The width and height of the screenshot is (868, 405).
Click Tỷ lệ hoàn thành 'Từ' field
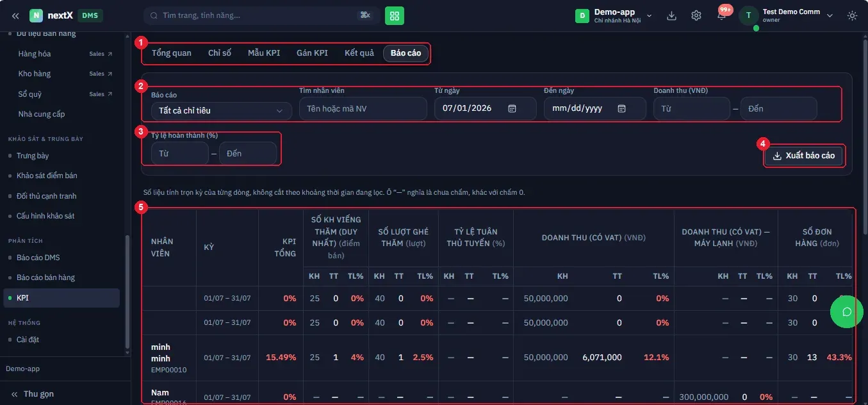tap(180, 154)
